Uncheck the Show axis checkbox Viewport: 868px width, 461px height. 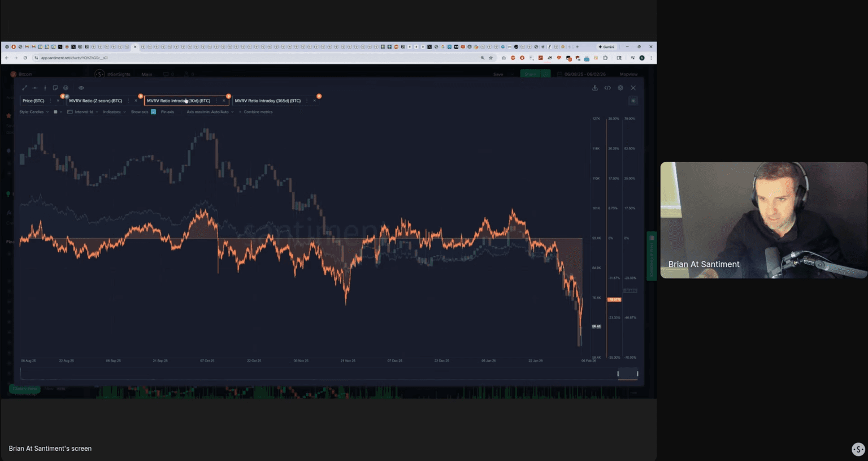[x=153, y=112]
